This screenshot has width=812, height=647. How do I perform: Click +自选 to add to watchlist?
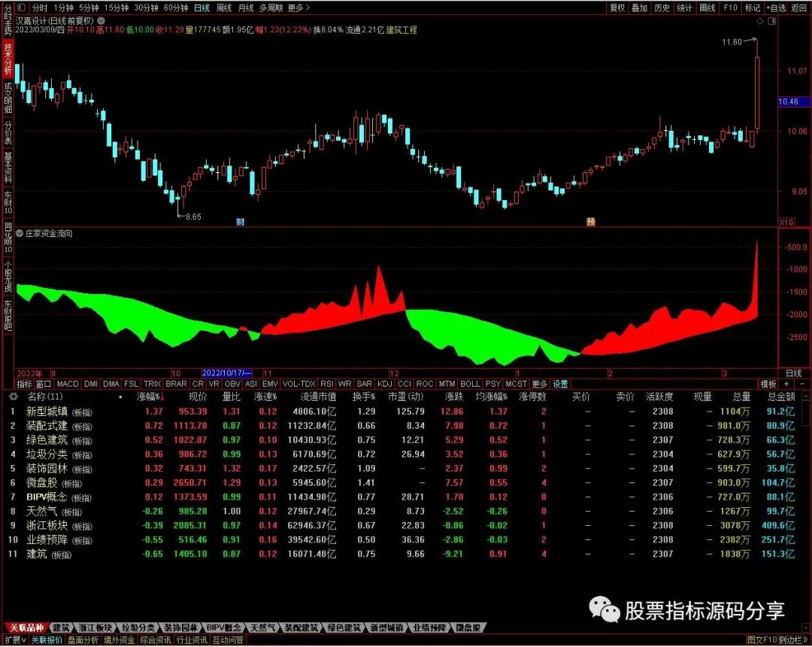[776, 8]
